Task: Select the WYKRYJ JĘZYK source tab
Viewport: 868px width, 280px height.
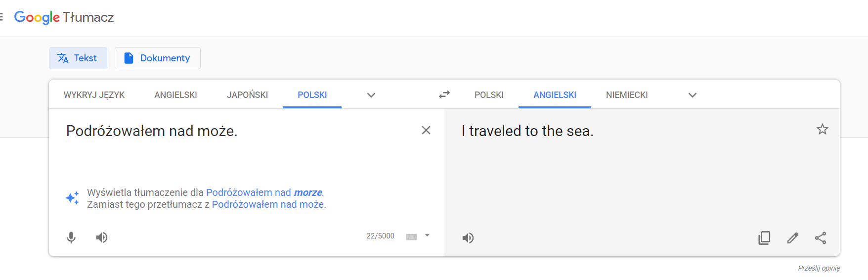Action: 94,94
